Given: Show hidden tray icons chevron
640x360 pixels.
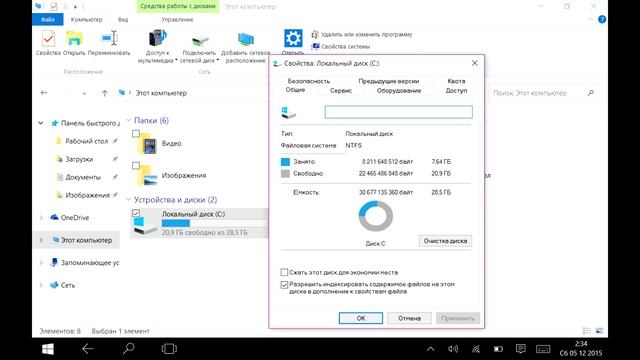Looking at the screenshot, I should click(x=431, y=349).
